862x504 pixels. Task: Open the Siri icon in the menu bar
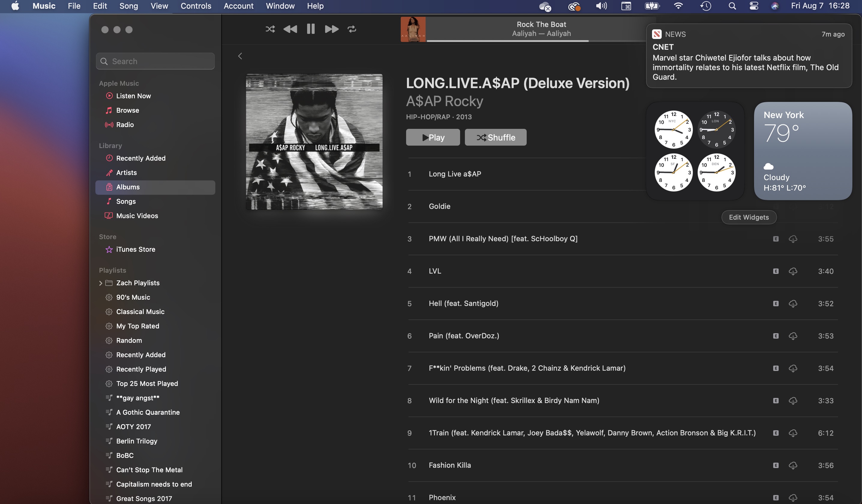[x=775, y=6]
